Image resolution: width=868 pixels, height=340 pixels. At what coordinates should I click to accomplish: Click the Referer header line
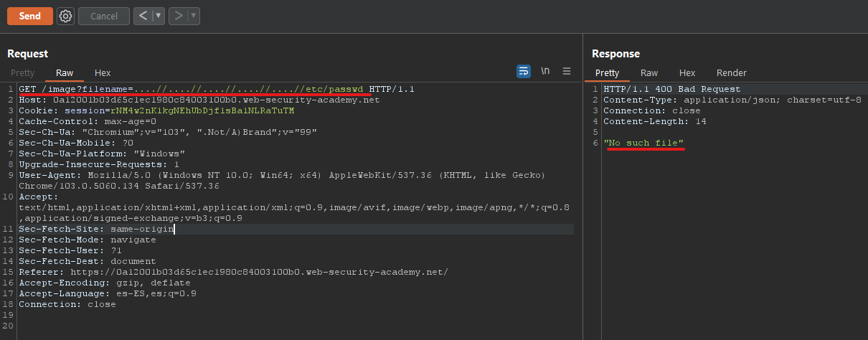click(234, 272)
